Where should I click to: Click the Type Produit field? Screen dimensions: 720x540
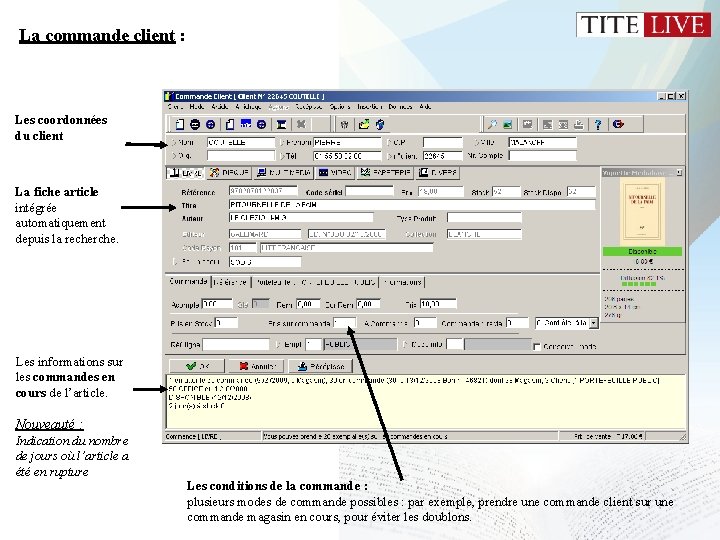pos(484,217)
